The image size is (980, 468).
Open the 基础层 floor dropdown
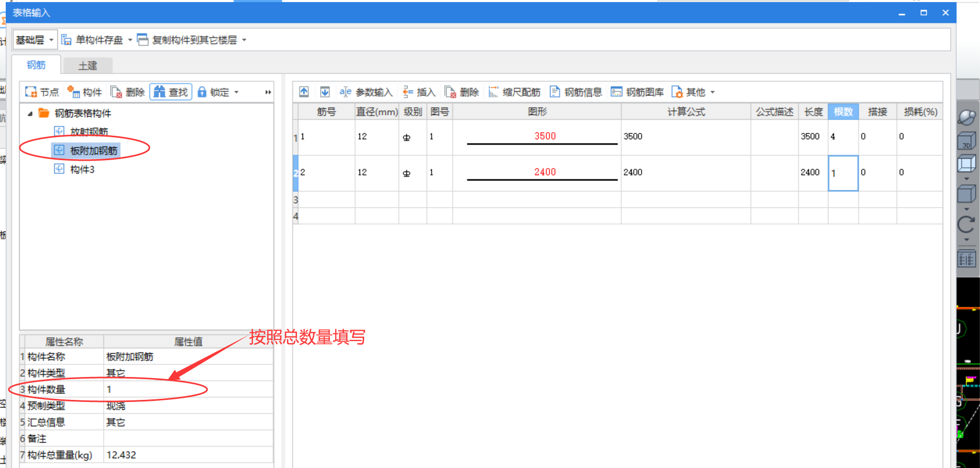click(35, 40)
